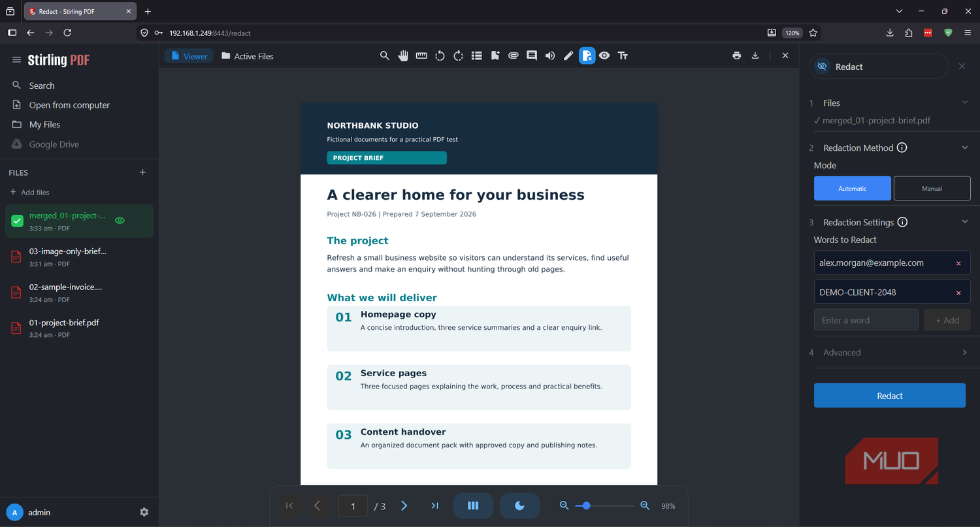Collapse the Files section chevron
Screen dimensions: 980x527
pos(965,103)
